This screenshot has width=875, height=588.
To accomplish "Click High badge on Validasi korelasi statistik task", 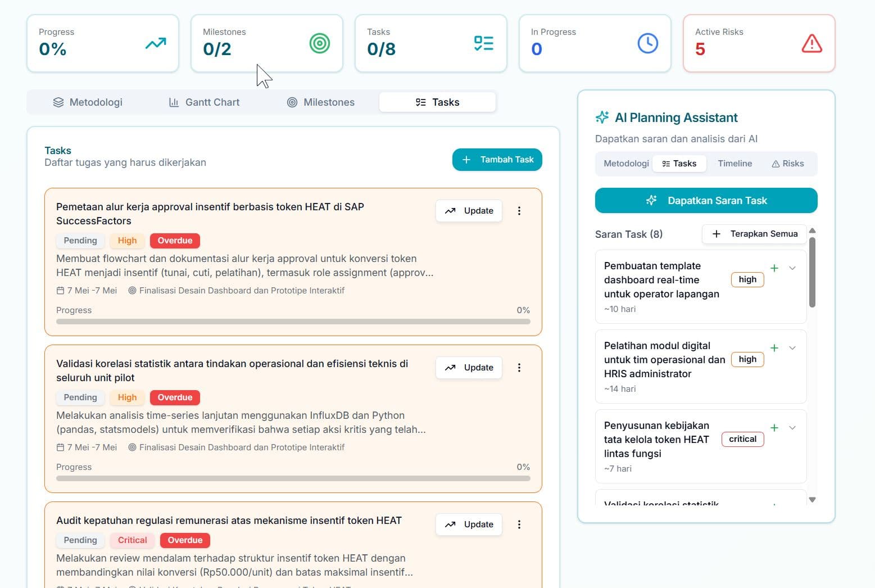I will click(127, 397).
